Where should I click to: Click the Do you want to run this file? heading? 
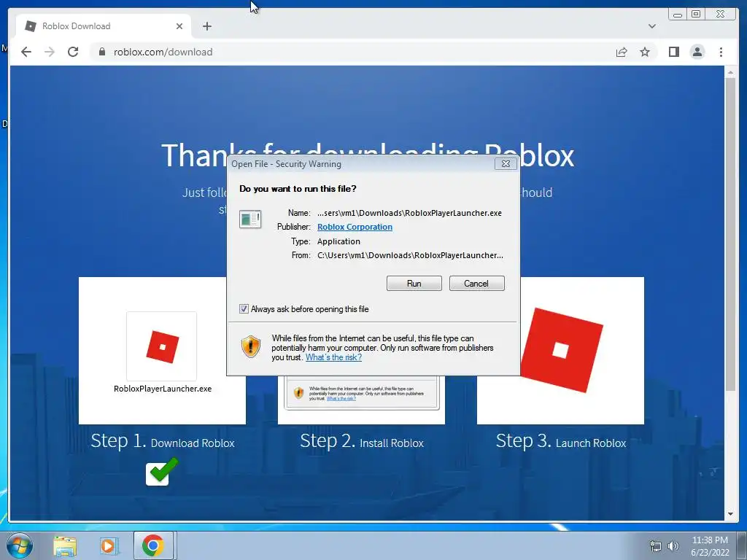point(298,189)
